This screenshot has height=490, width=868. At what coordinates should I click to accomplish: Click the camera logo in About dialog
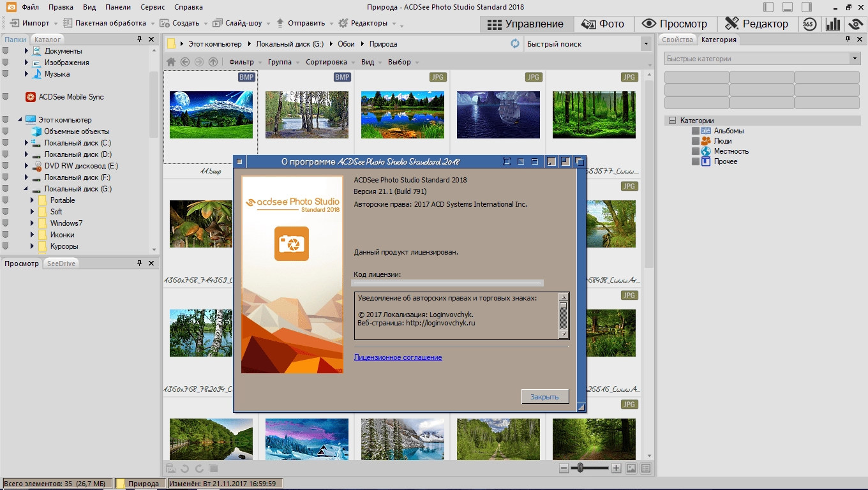click(292, 244)
